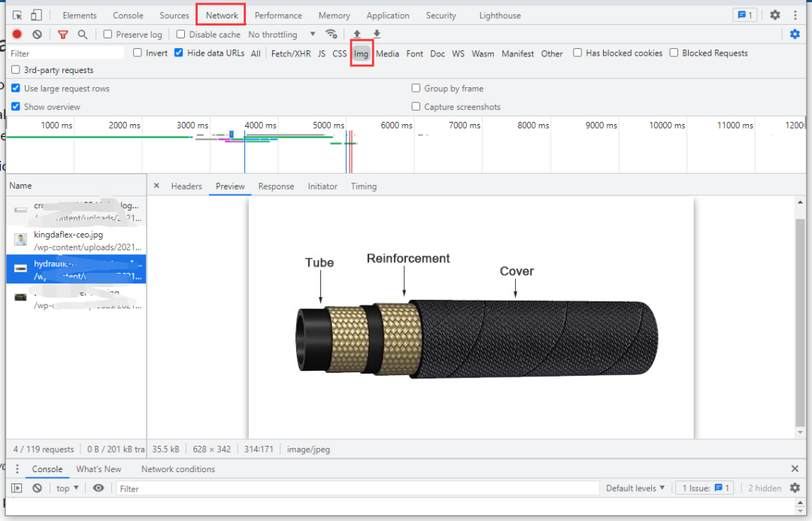Image resolution: width=812 pixels, height=521 pixels.
Task: Click the inspect element picker icon
Action: tap(18, 15)
